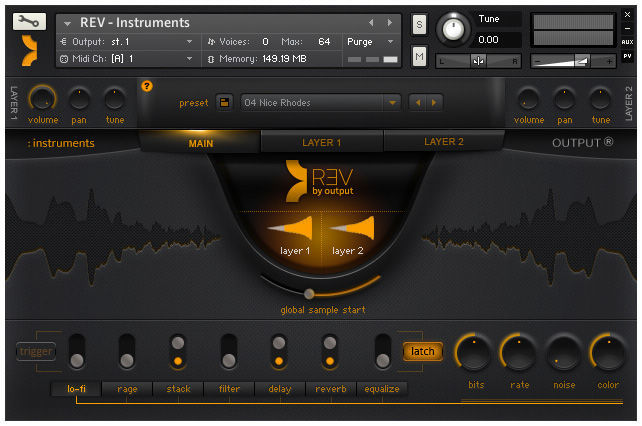The height and width of the screenshot is (426, 642).
Task: Click the global sample start slider handle
Action: tap(309, 293)
